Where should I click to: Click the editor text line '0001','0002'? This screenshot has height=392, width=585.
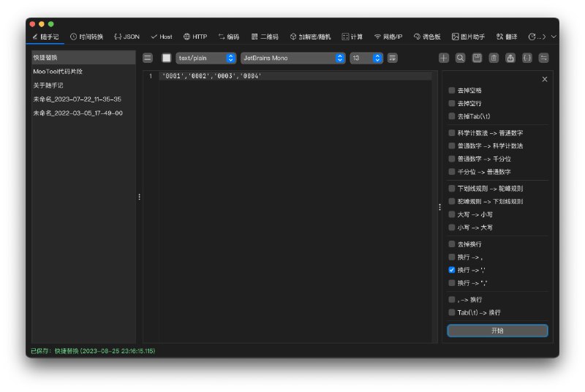click(212, 76)
